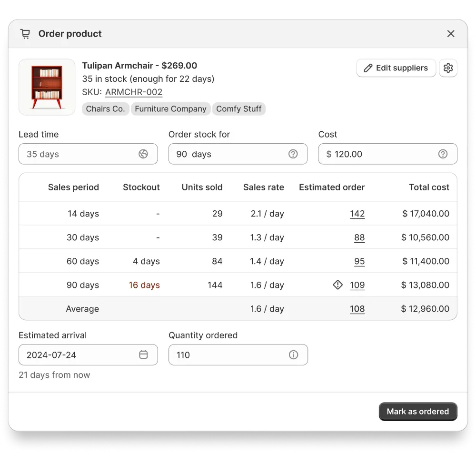Click the Edit suppliers button
Viewport: 476px width, 453px height.
pyautogui.click(x=396, y=68)
